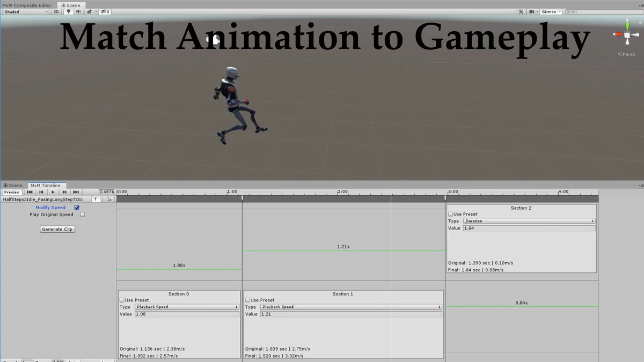
Task: Open the Type dropdown in Section 2
Action: [x=529, y=220]
